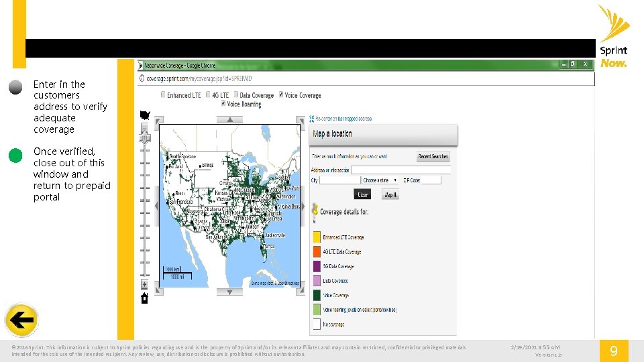This screenshot has width=644, height=362.
Task: Click the map scale bar 1000 km
Action: [177, 273]
